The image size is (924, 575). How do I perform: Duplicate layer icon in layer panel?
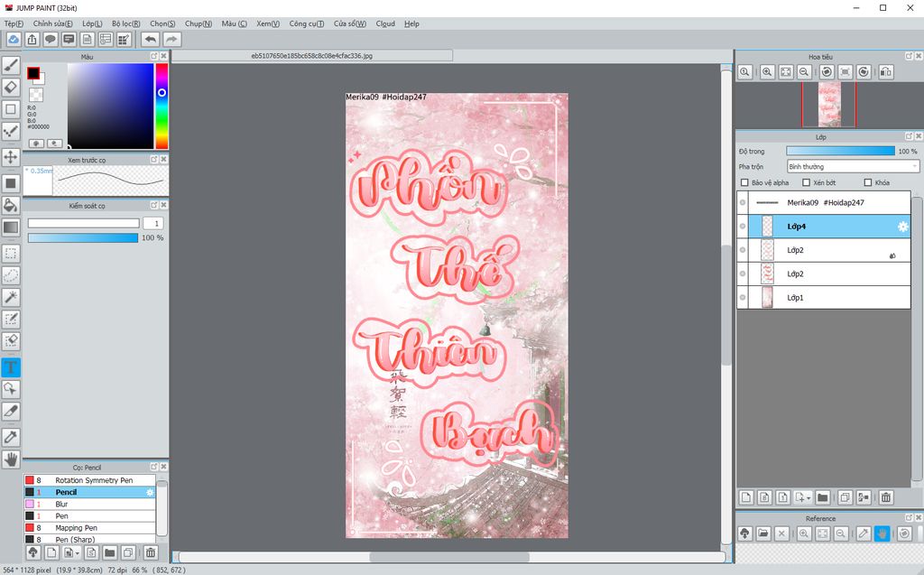845,497
